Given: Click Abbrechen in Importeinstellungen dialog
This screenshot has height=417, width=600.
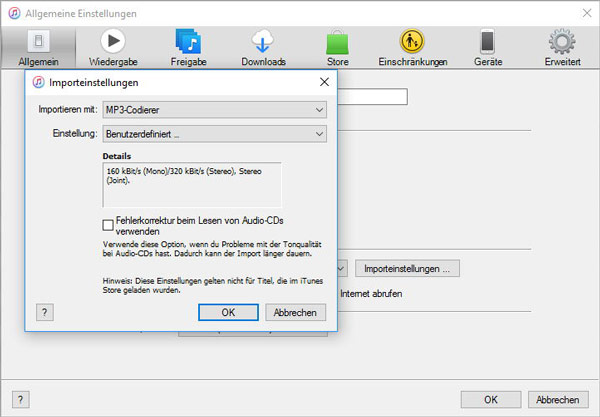Looking at the screenshot, I should [x=295, y=312].
